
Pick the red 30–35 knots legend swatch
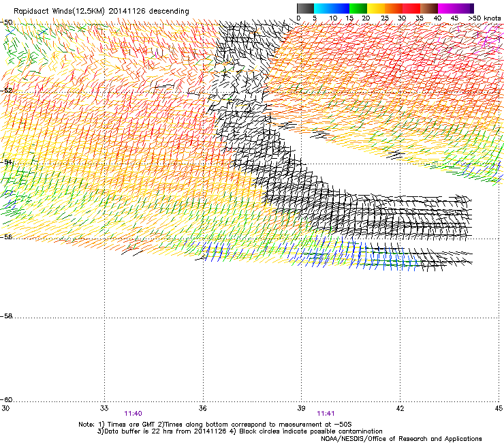pos(411,8)
